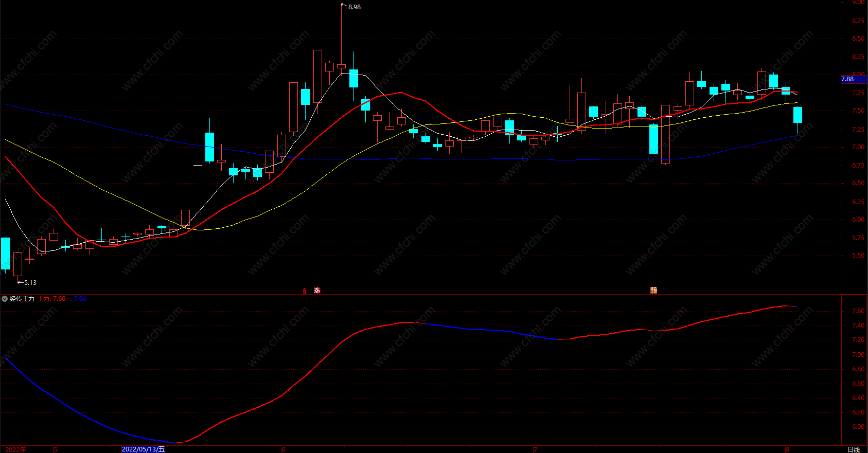Click the month 5 label on time axis
The width and height of the screenshot is (868, 453).
(56, 449)
